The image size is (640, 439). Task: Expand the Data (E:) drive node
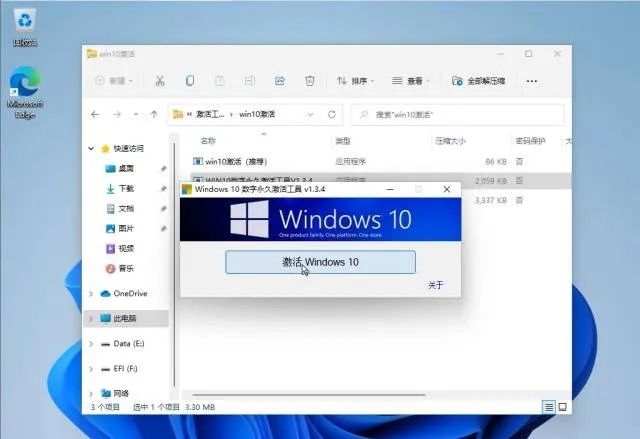click(91, 344)
